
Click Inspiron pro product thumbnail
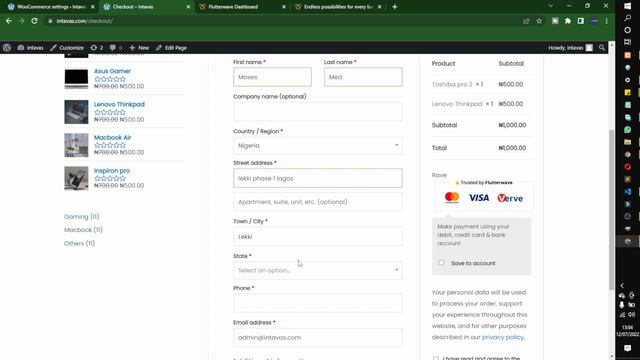(x=76, y=178)
